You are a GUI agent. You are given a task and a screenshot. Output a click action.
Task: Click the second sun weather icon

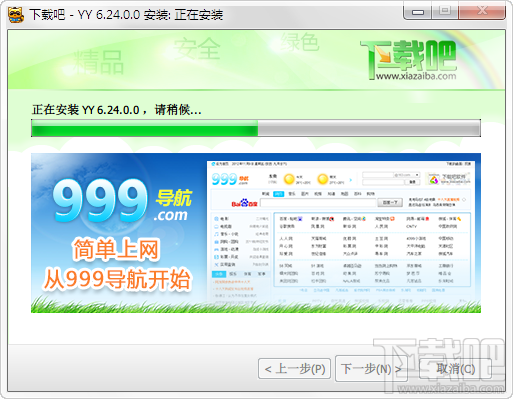(x=322, y=179)
